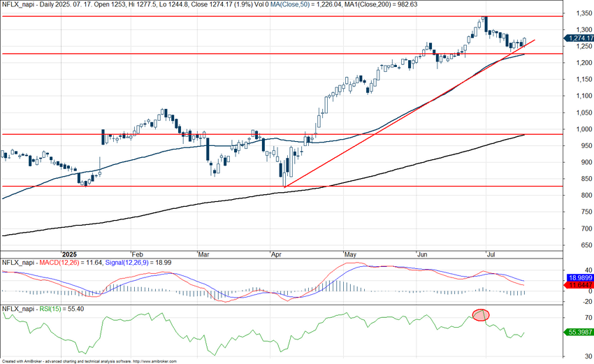Screen dimensions: 594x364
Task: Click the Feb label on time axis
Action: 137,254
